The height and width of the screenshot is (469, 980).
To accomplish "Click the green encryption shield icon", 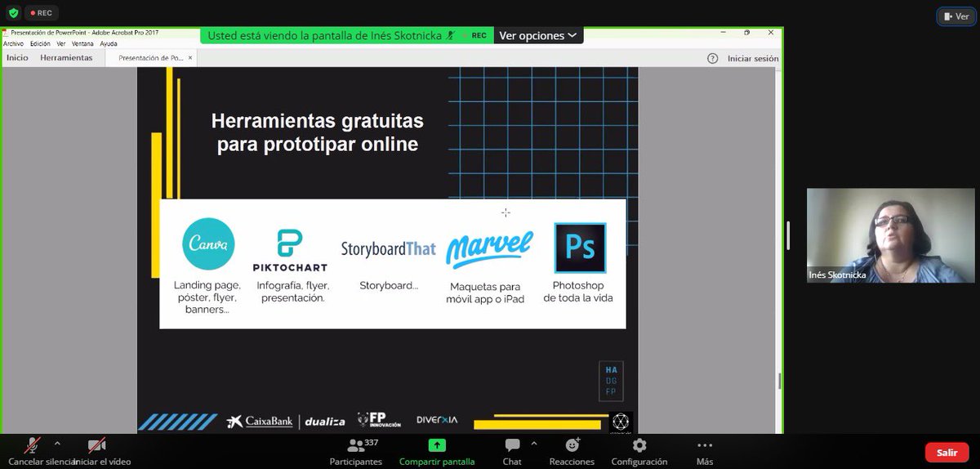I will pyautogui.click(x=13, y=13).
